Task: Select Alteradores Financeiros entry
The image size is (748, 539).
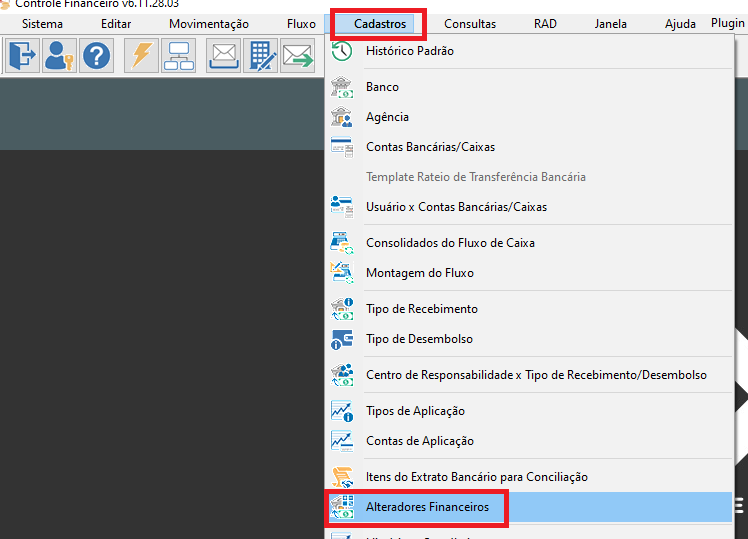Action: tap(529, 507)
